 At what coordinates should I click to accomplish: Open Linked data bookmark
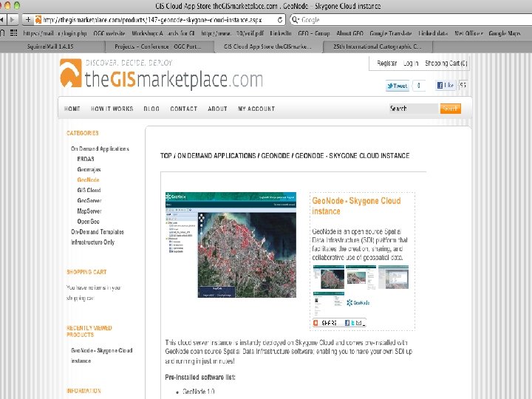click(x=432, y=33)
